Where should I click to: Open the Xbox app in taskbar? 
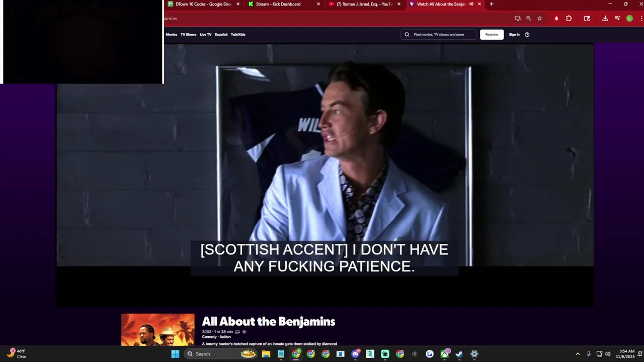pyautogui.click(x=444, y=354)
